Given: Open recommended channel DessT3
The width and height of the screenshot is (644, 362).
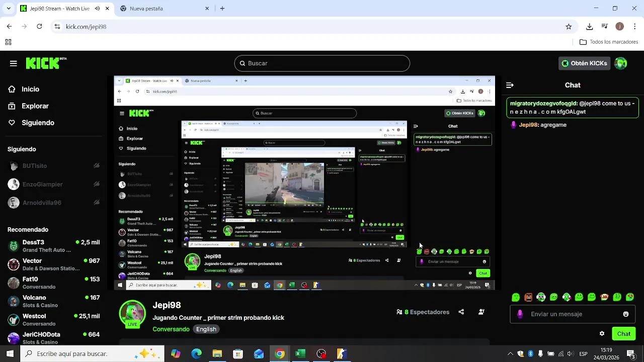Looking at the screenshot, I should pyautogui.click(x=53, y=246).
